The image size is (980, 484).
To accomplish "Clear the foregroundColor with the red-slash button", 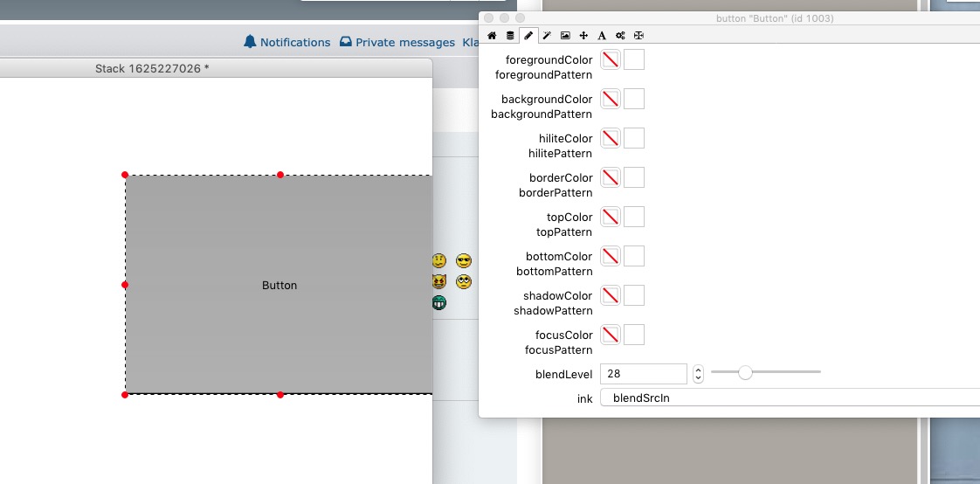I will (611, 59).
